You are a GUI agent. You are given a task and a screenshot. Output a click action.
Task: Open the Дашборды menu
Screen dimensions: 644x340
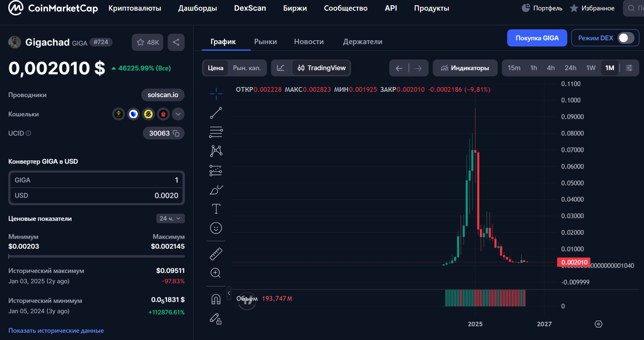click(x=197, y=8)
